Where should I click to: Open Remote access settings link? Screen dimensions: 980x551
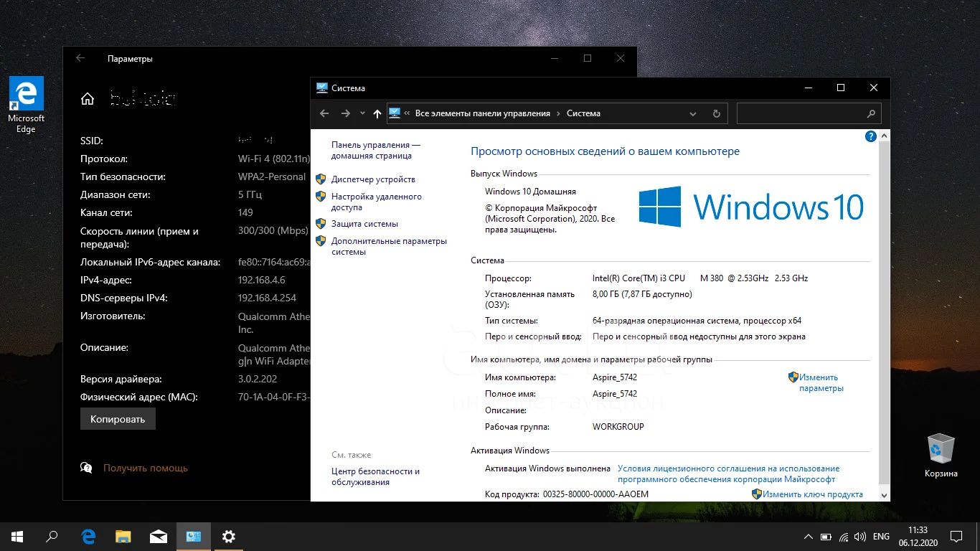tap(376, 202)
